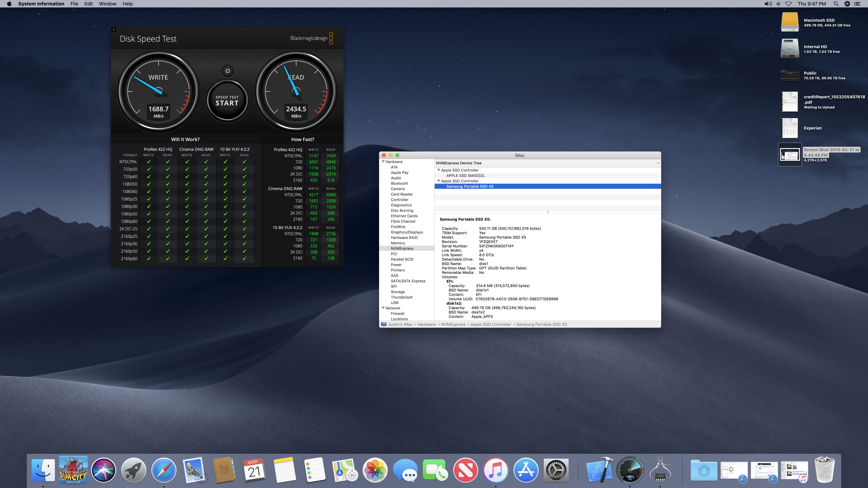Select Thunderbolt in Hardware sidebar
This screenshot has width=868, height=488.
(x=401, y=297)
